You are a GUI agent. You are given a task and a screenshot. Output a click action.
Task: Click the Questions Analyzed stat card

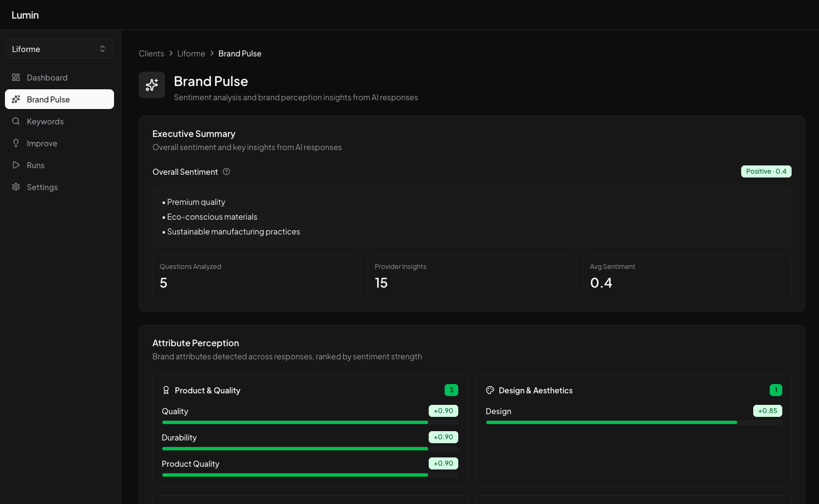click(x=257, y=277)
